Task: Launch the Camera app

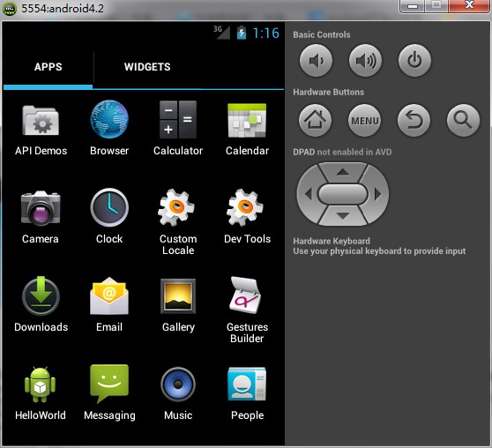Action: pos(41,208)
